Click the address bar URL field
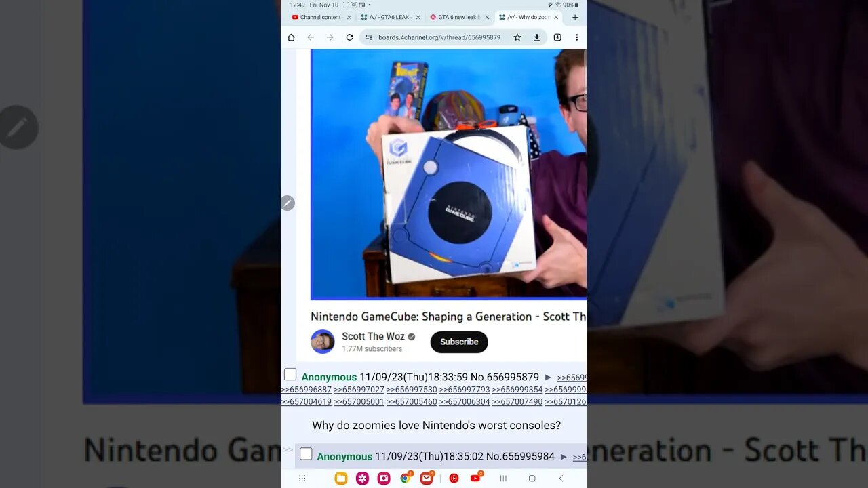 click(x=439, y=37)
